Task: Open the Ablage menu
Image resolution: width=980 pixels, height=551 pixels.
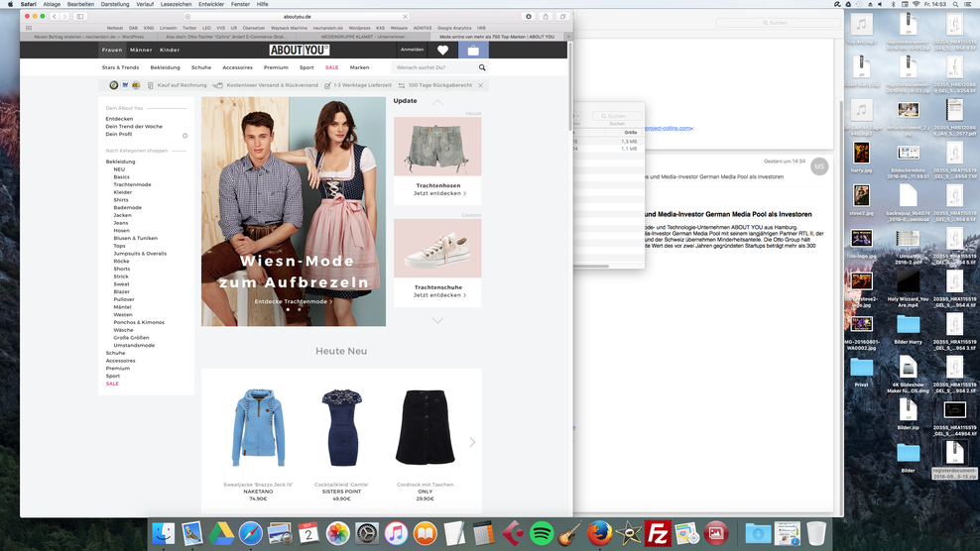Action: point(52,4)
